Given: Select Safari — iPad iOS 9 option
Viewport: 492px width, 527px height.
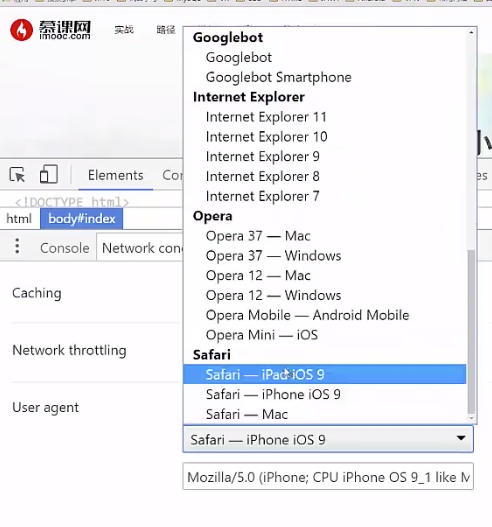Looking at the screenshot, I should [x=325, y=374].
